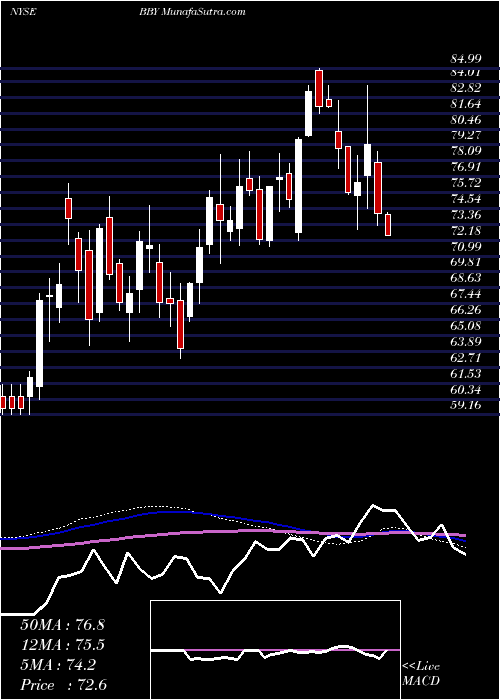Click the 63.89 price axis label
This screenshot has width=500, height=700.
465,341
